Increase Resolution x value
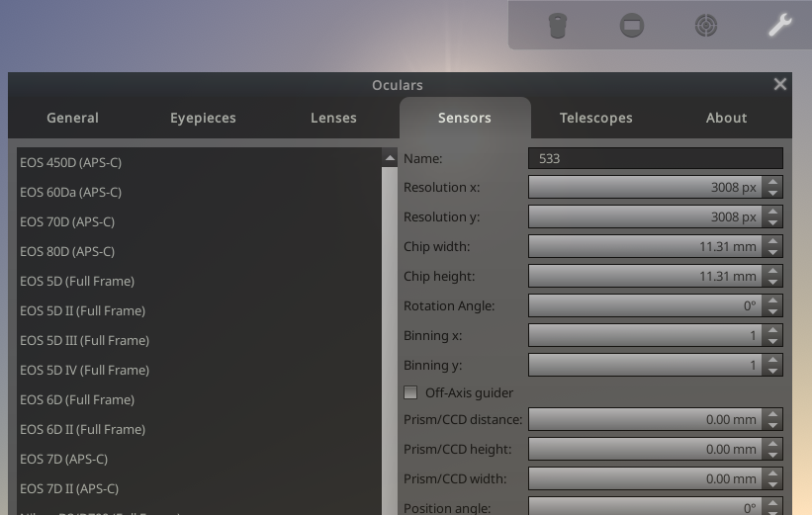The height and width of the screenshot is (515, 812). tap(772, 182)
